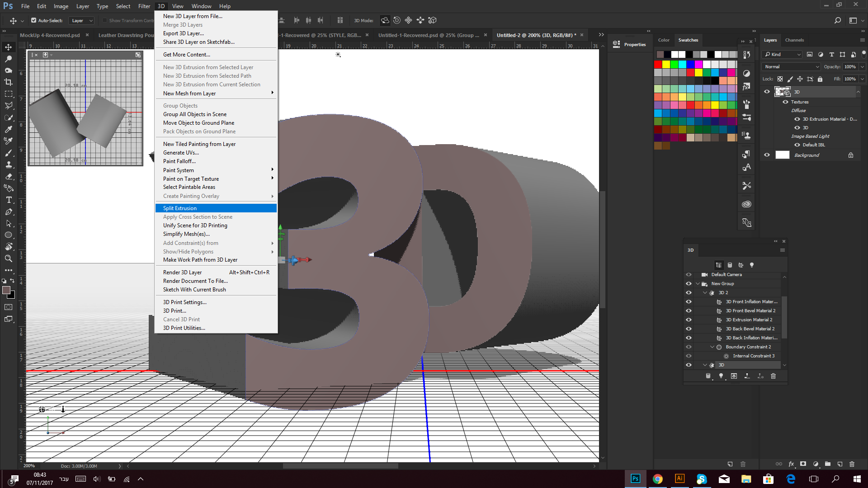Screen dimensions: 868x488
Task: Hide 3D Extrusion Material 2
Action: point(689,320)
